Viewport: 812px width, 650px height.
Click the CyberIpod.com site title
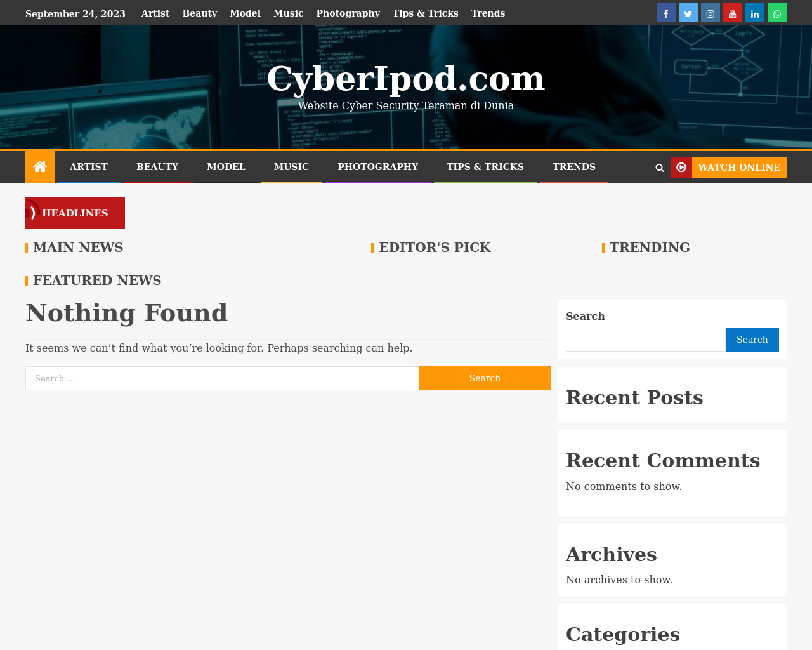click(x=406, y=79)
